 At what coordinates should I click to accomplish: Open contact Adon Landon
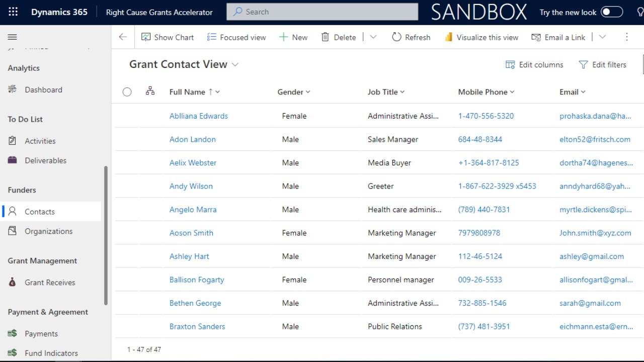(193, 139)
